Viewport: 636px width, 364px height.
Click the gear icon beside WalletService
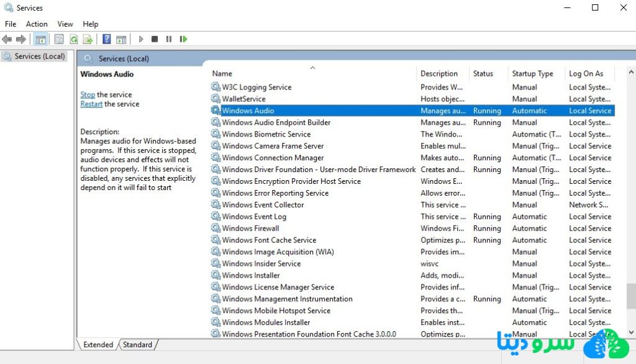[x=216, y=99]
